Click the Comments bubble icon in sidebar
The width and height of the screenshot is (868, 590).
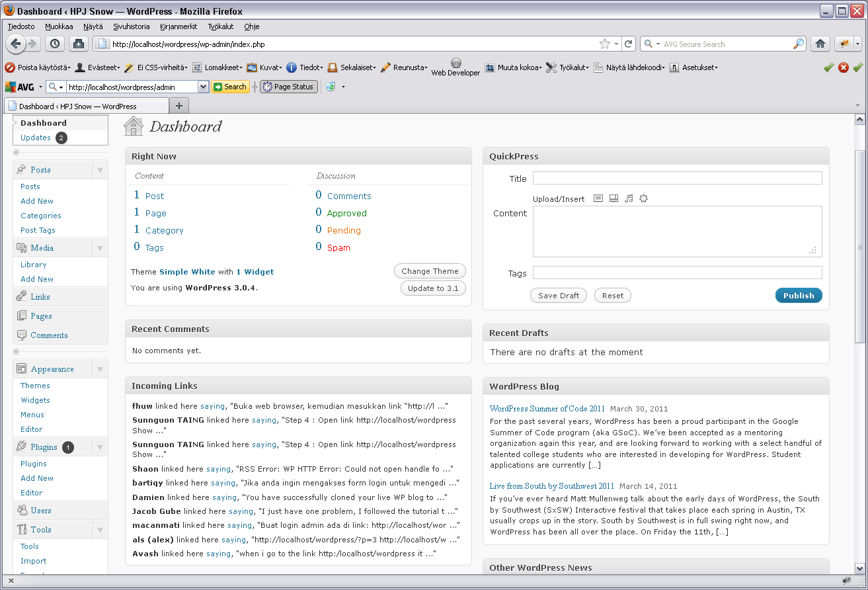click(22, 335)
